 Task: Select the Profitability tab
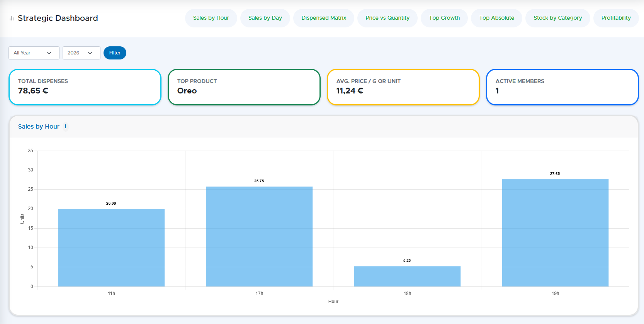tap(616, 18)
